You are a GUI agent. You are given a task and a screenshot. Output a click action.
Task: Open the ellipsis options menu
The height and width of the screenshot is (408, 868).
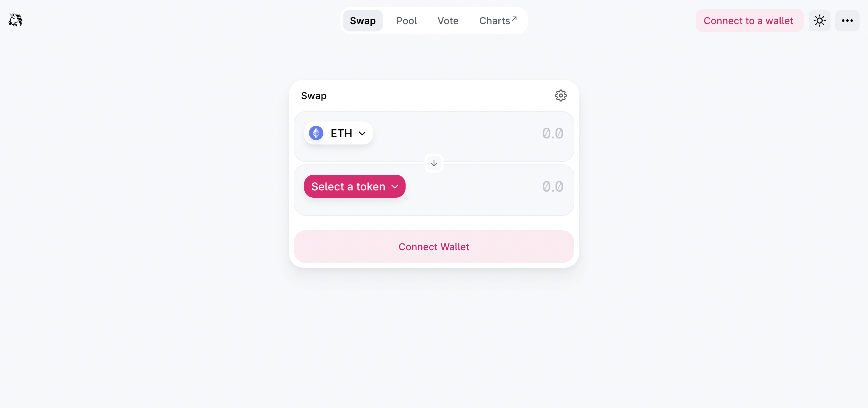click(x=847, y=21)
